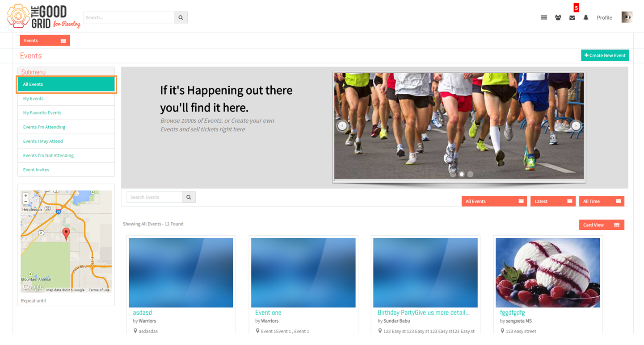Open the notifications bell icon
Screen dimensions: 644x345
point(586,17)
